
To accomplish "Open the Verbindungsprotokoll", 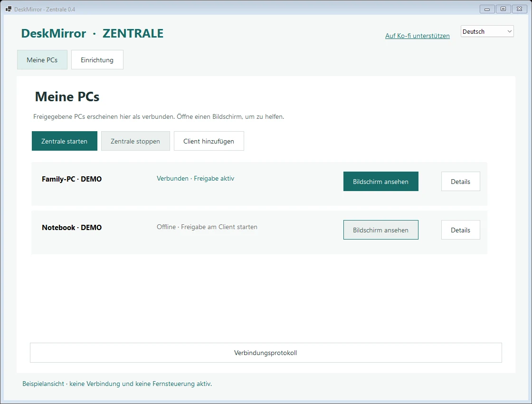I will coord(266,353).
